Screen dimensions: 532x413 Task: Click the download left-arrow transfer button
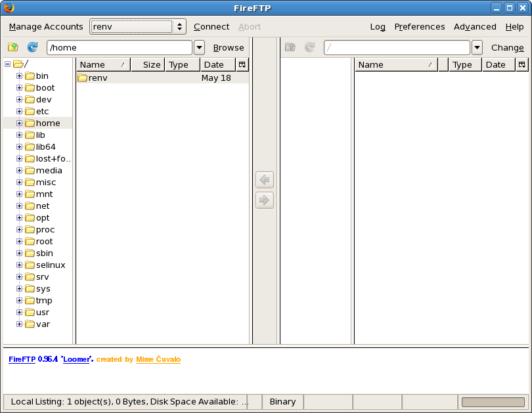click(265, 180)
